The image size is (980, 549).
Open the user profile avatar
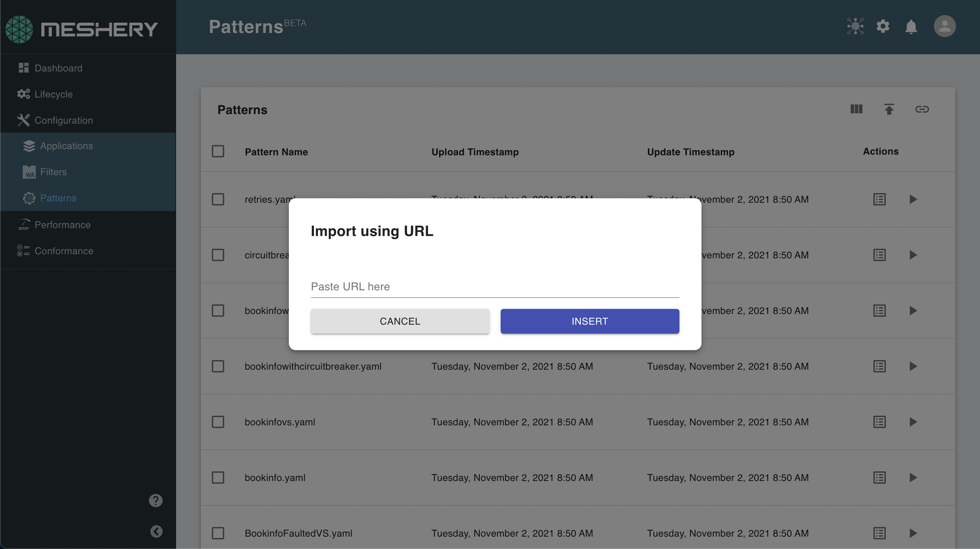944,26
